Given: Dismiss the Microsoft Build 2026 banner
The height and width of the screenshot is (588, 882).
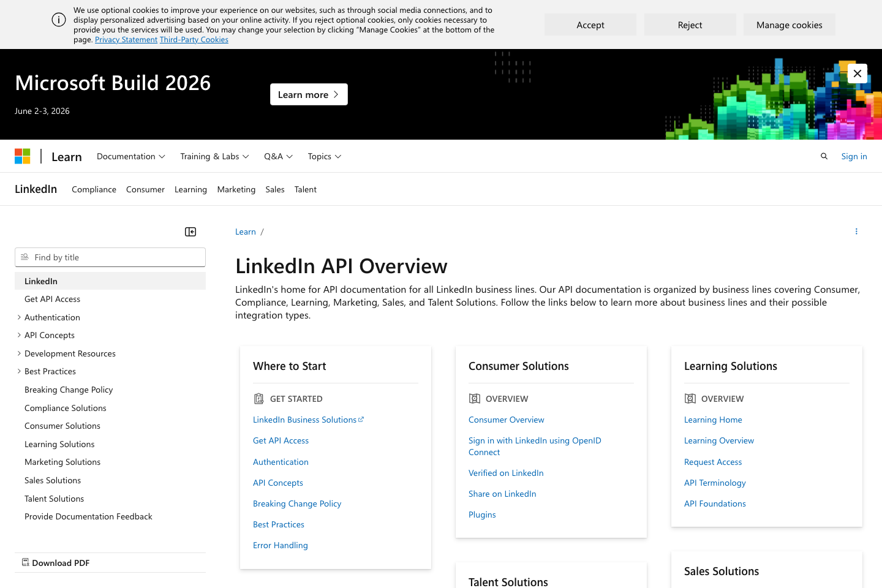Looking at the screenshot, I should 858,73.
